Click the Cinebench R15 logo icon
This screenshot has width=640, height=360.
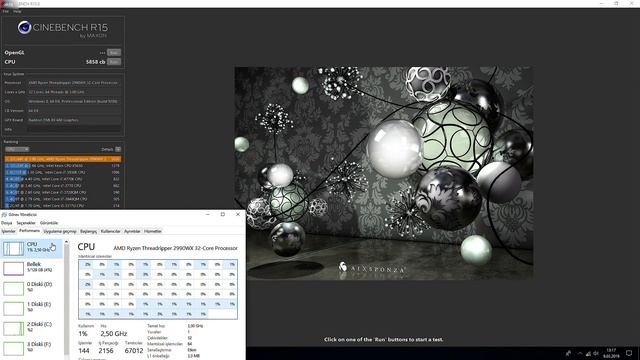pyautogui.click(x=24, y=27)
